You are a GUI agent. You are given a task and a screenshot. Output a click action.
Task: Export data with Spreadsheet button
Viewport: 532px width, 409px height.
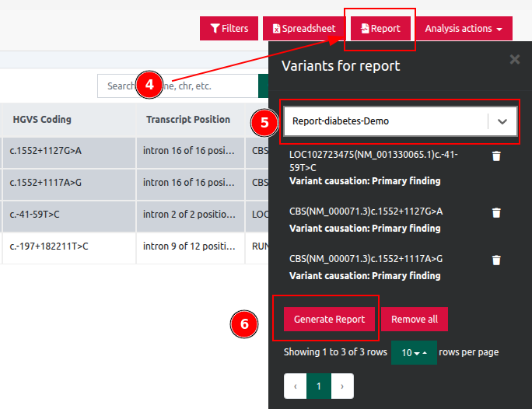click(x=303, y=29)
